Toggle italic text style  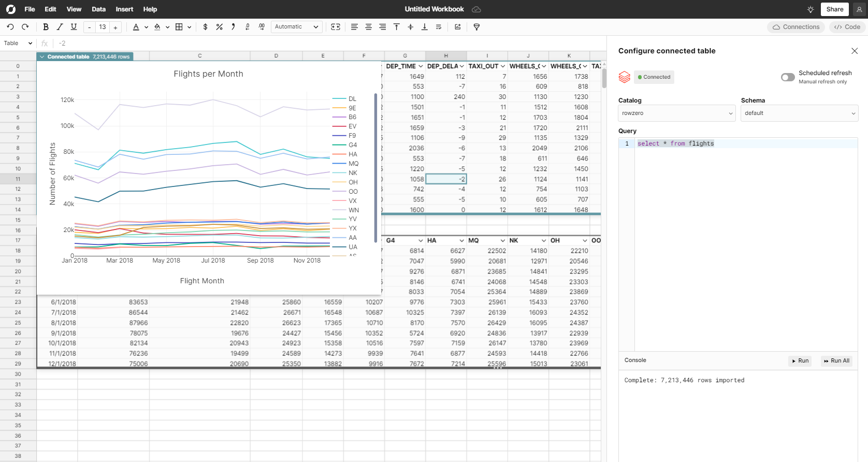point(60,27)
